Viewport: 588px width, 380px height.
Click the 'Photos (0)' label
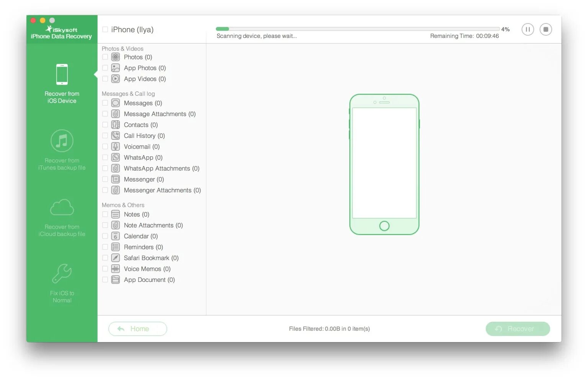pos(138,57)
